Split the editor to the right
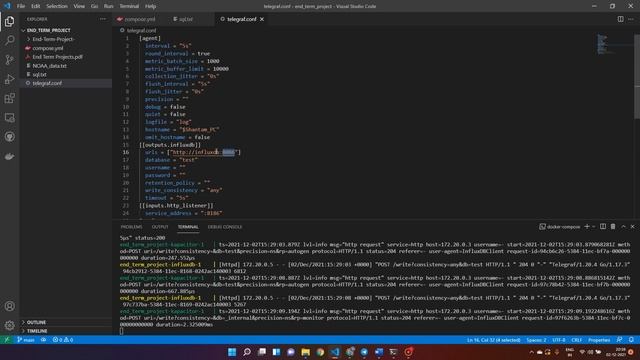The image size is (640, 360). (620, 19)
